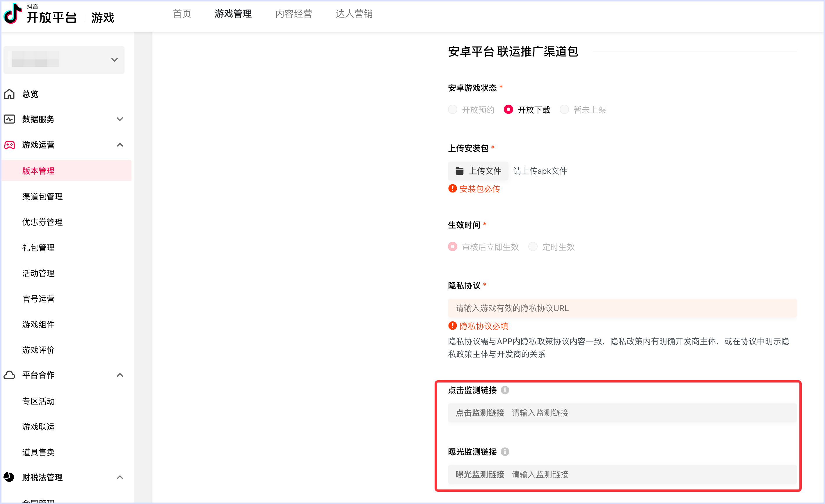825x504 pixels.
Task: Open 渠道包管理 in sidebar
Action: pos(42,197)
